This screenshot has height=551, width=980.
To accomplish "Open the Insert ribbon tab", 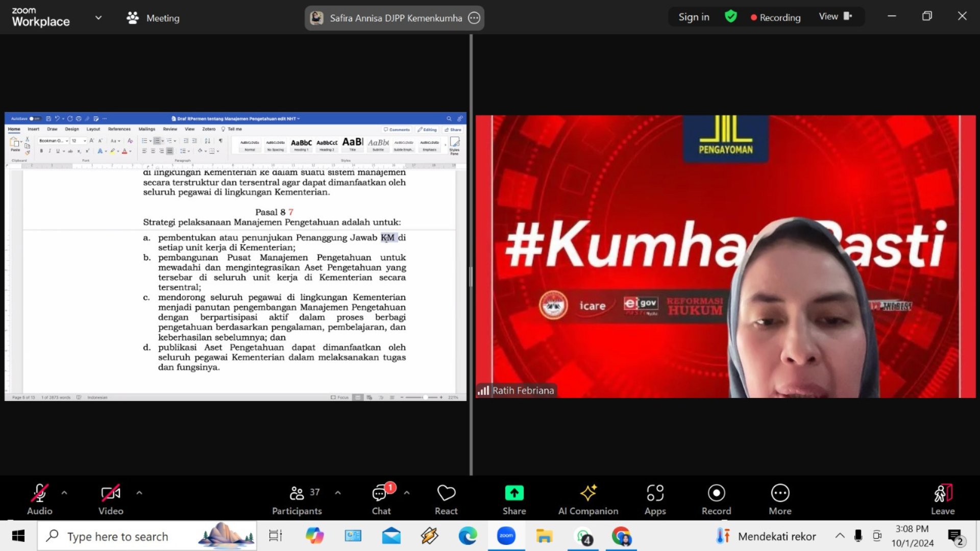I will point(34,130).
